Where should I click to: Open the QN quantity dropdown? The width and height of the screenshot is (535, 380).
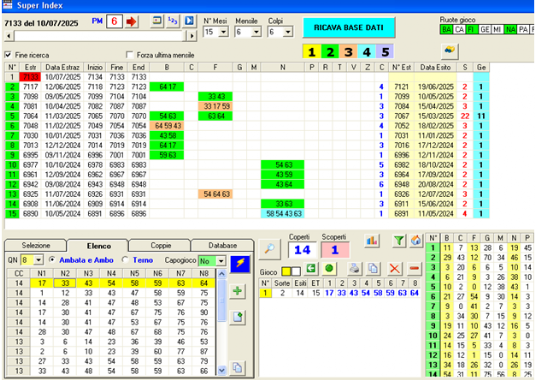pyautogui.click(x=39, y=260)
